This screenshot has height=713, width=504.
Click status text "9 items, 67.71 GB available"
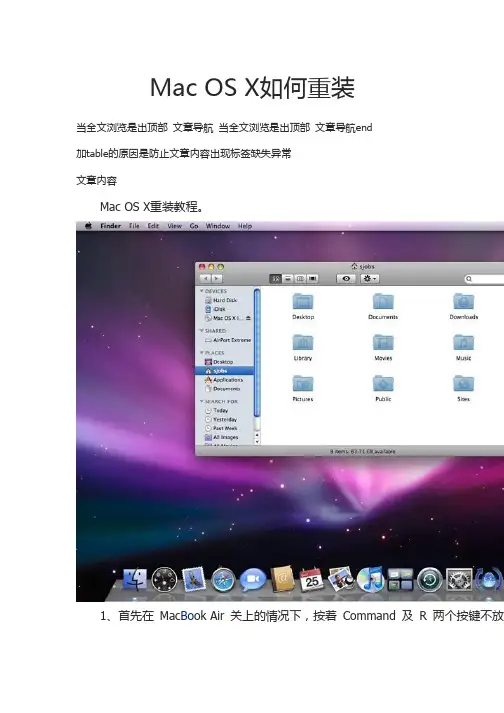click(363, 452)
